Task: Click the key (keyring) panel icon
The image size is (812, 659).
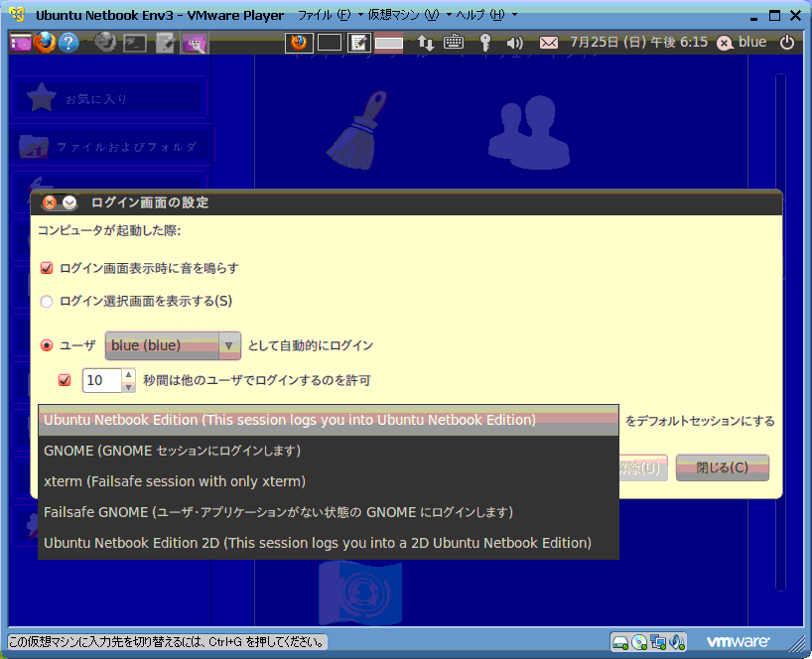Action: (x=485, y=43)
